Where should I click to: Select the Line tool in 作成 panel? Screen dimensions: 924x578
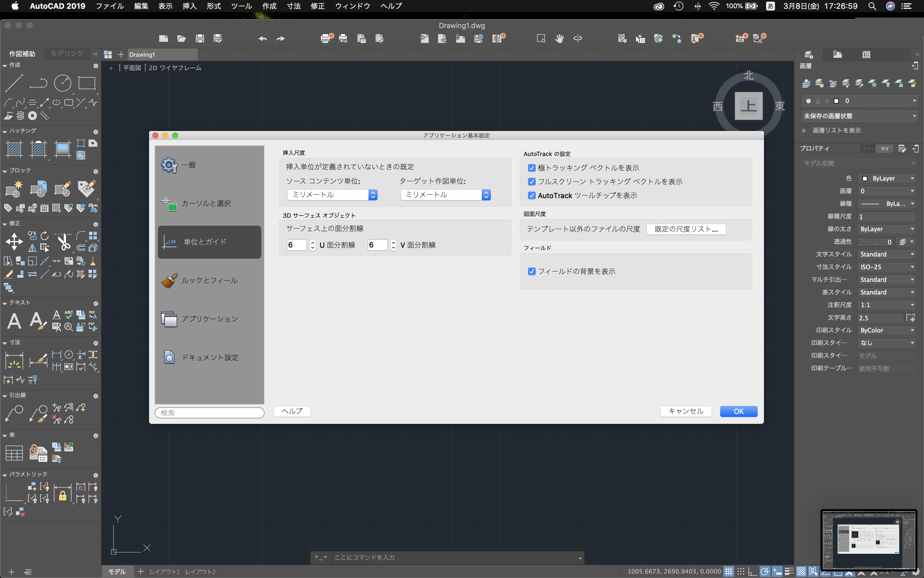14,83
